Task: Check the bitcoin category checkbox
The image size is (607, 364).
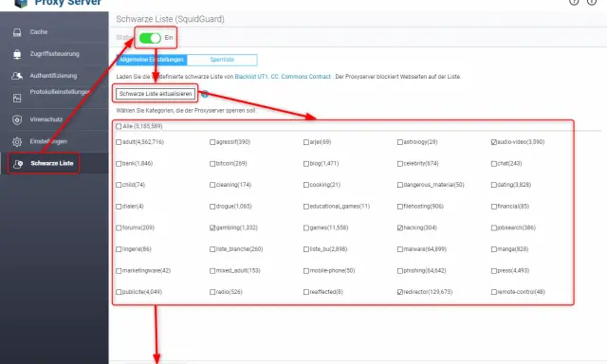Action: [212, 164]
